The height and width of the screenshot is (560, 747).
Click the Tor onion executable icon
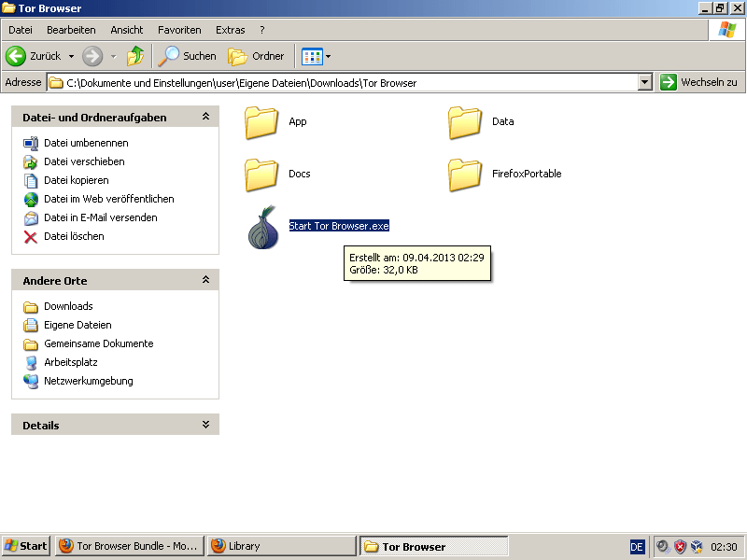pos(263,228)
